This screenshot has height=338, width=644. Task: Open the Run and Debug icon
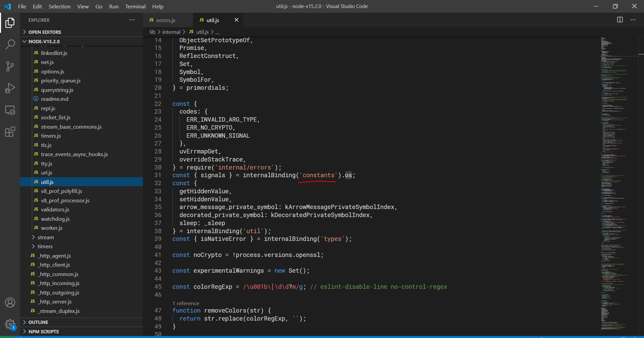10,88
